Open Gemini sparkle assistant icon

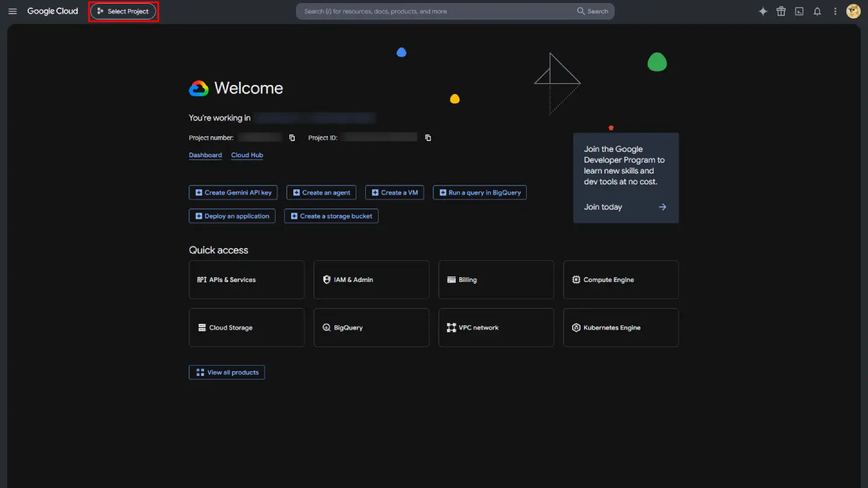(x=763, y=11)
